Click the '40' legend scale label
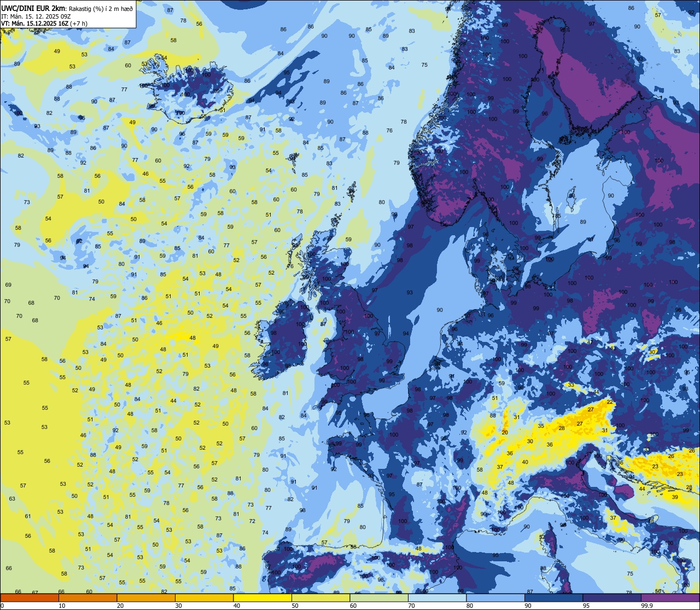Image resolution: width=700 pixels, height=610 pixels. point(236,605)
